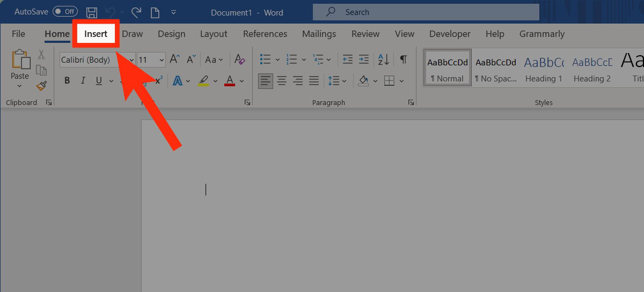This screenshot has width=644, height=292.
Task: Click the Decrease Indent icon
Action: pos(348,59)
